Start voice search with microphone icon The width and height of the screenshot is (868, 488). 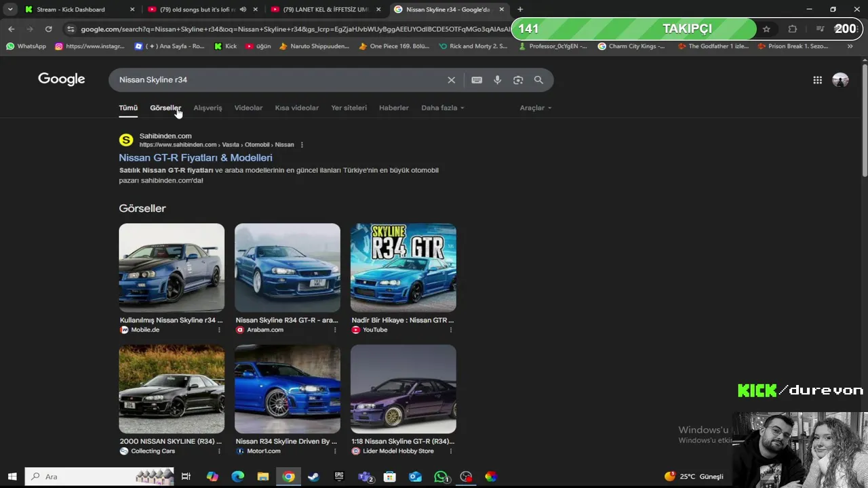(497, 80)
